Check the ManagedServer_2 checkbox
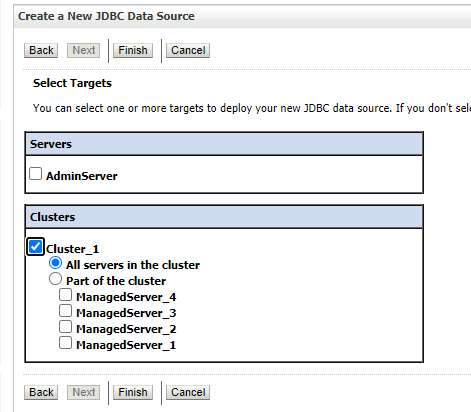The width and height of the screenshot is (471, 412). pos(65,327)
